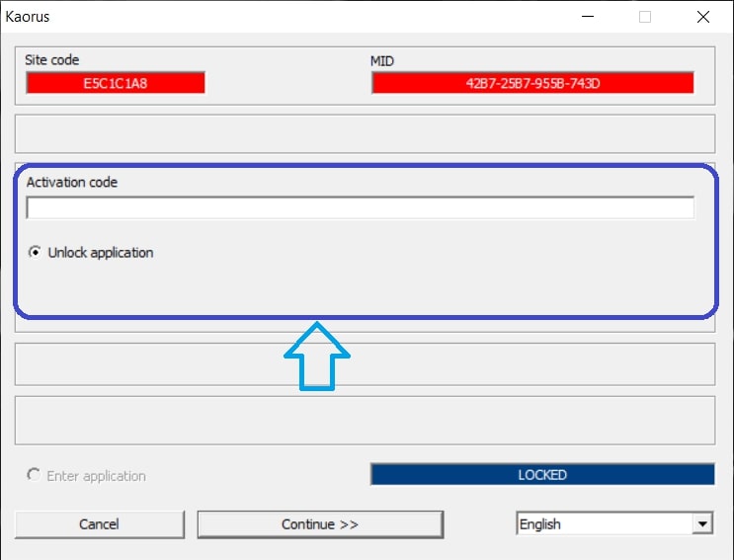This screenshot has height=560, width=734.
Task: Click the empty panel below Site code
Action: click(365, 133)
